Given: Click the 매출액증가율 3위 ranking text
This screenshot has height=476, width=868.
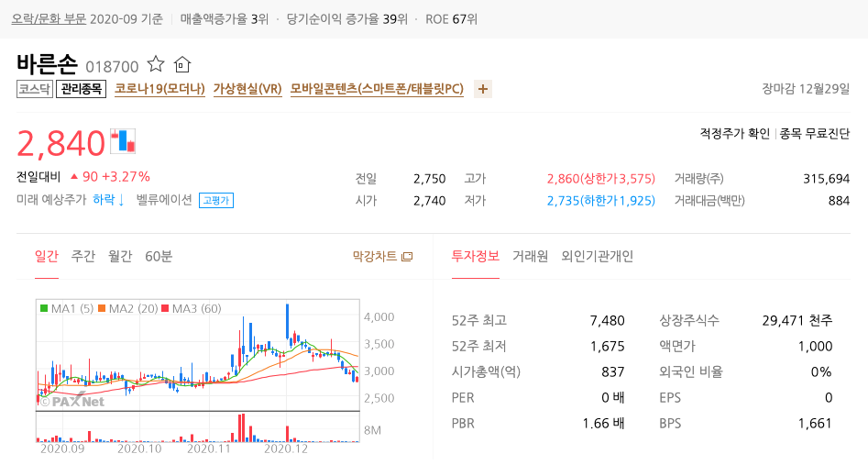Looking at the screenshot, I should click(x=225, y=19).
